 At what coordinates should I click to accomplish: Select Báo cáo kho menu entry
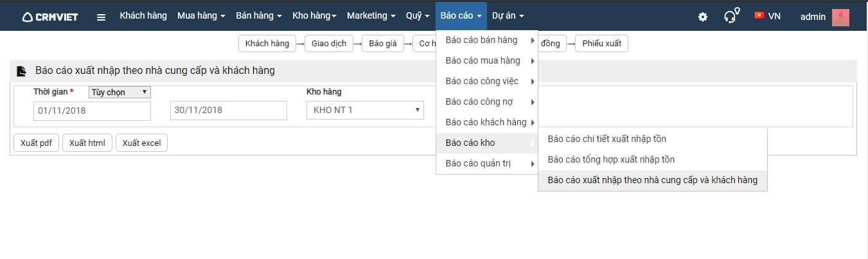coord(487,143)
